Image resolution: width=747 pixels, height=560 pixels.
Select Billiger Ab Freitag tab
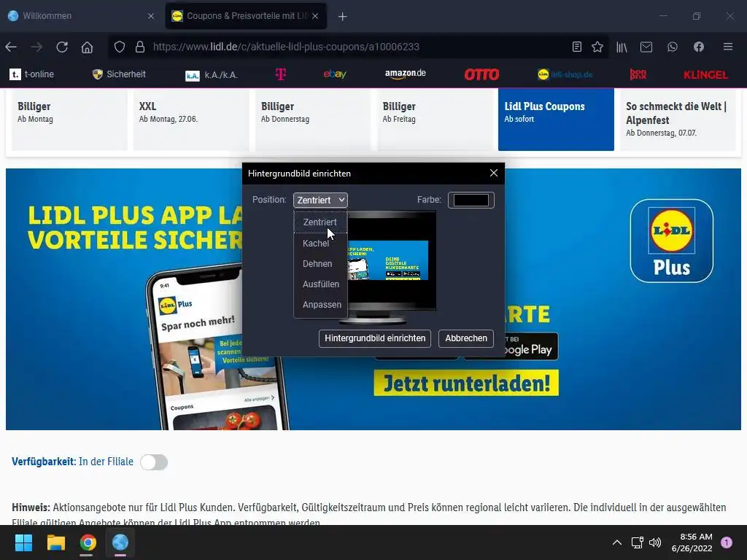pyautogui.click(x=435, y=120)
